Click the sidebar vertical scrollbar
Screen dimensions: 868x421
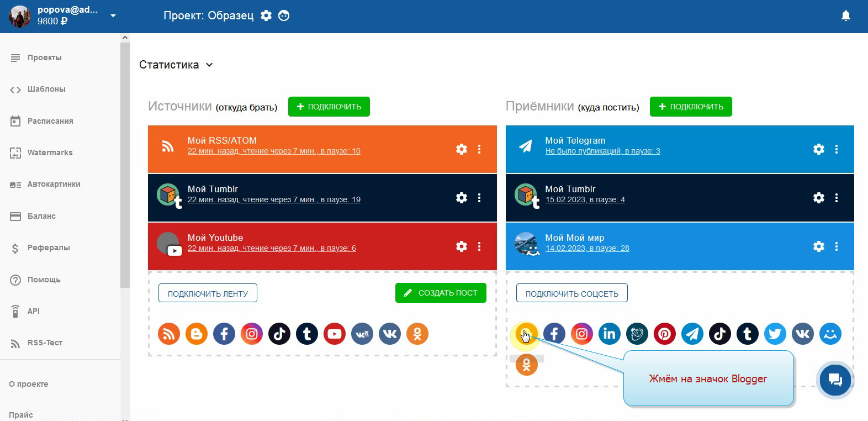pyautogui.click(x=125, y=166)
